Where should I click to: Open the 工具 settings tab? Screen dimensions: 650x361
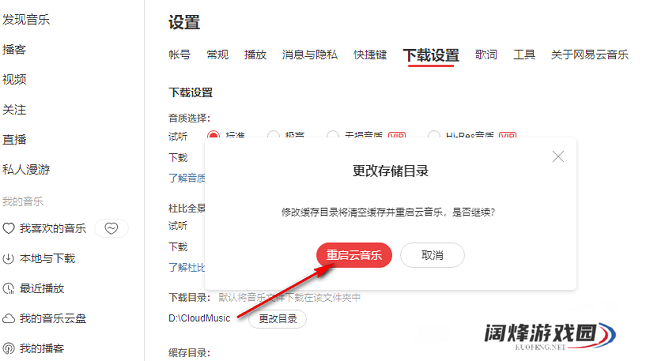point(524,55)
